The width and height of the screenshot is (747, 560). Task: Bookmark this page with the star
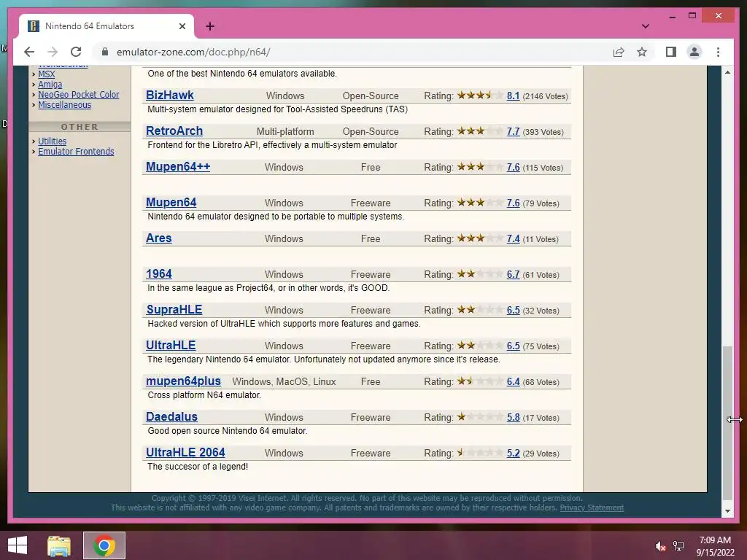tap(642, 52)
